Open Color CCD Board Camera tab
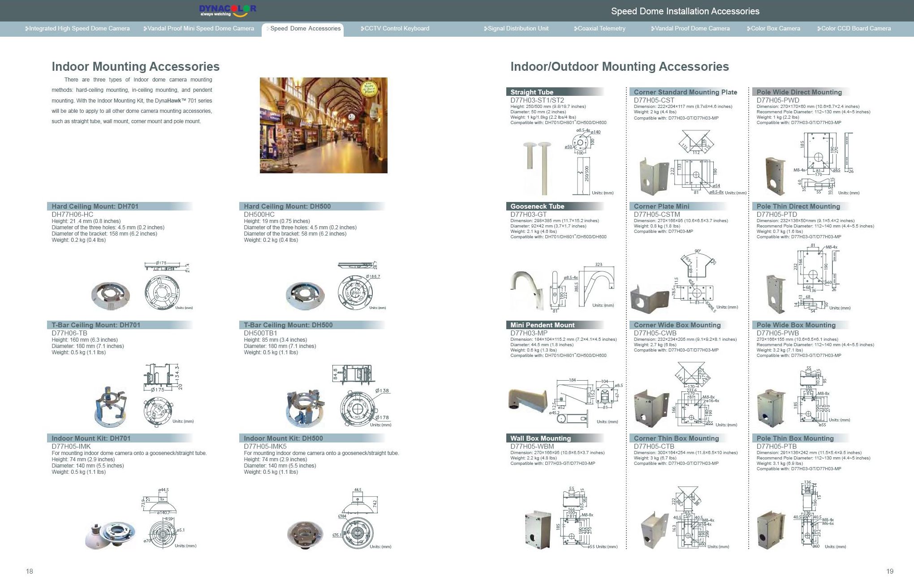Image resolution: width=914 pixels, height=588 pixels. tap(854, 29)
